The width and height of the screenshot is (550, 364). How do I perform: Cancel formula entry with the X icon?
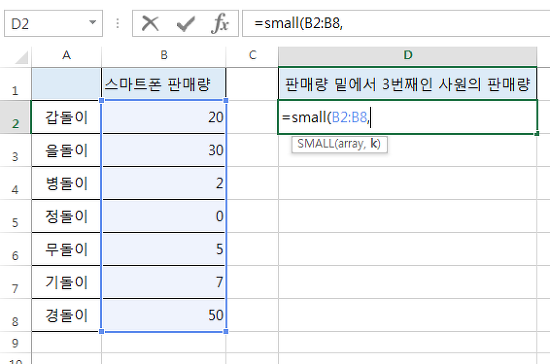(150, 24)
